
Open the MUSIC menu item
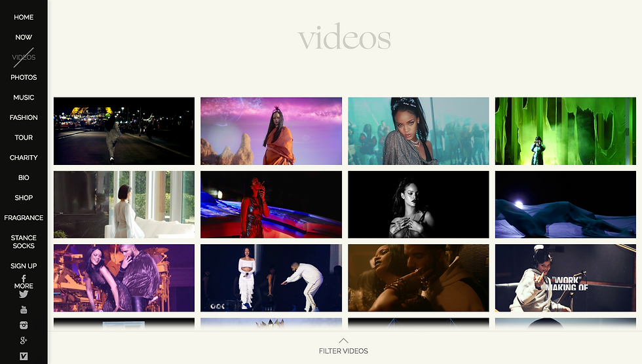(24, 98)
